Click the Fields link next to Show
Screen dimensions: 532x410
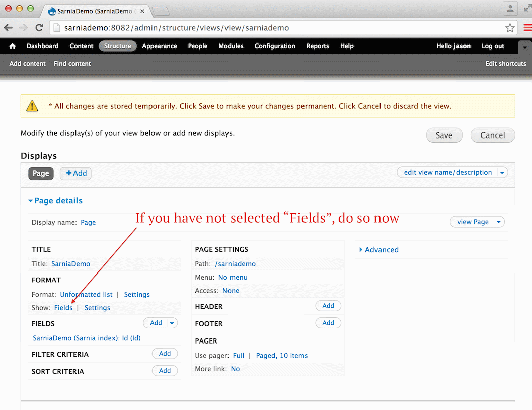coord(63,308)
